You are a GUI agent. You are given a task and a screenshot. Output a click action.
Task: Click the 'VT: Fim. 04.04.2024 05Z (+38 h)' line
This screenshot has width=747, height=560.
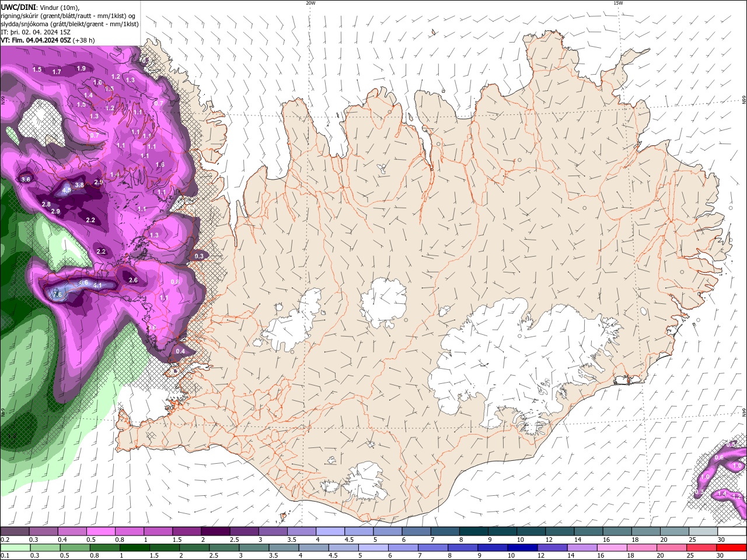(x=48, y=40)
